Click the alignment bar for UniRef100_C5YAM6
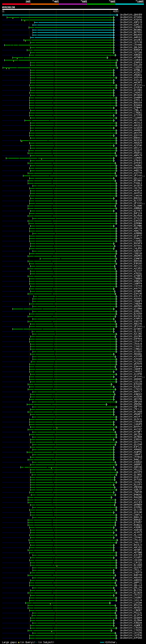 click(x=59, y=45)
